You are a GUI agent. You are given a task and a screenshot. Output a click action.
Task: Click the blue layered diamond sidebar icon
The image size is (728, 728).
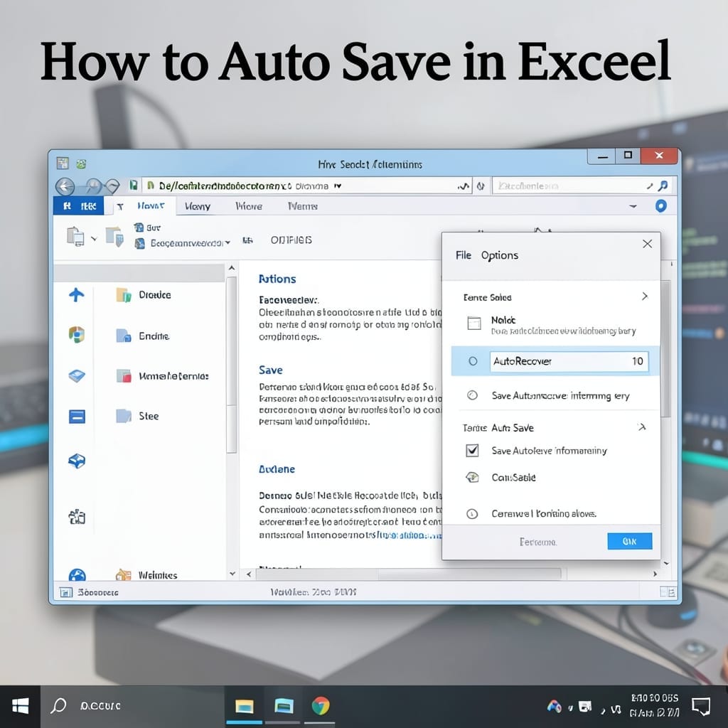click(x=77, y=375)
